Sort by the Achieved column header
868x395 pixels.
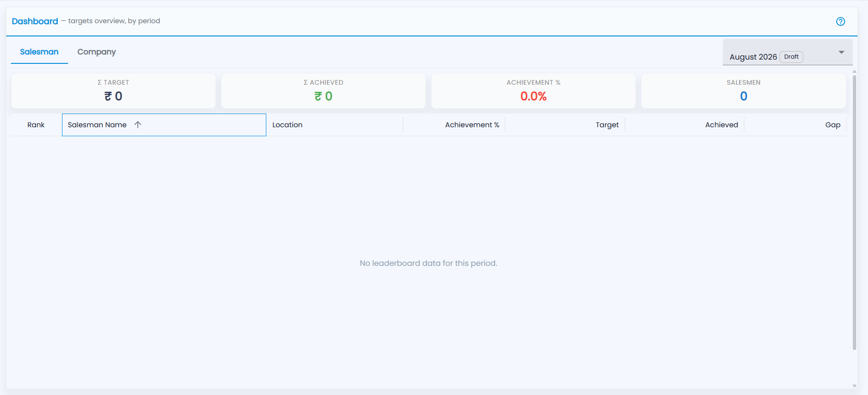pos(684,125)
